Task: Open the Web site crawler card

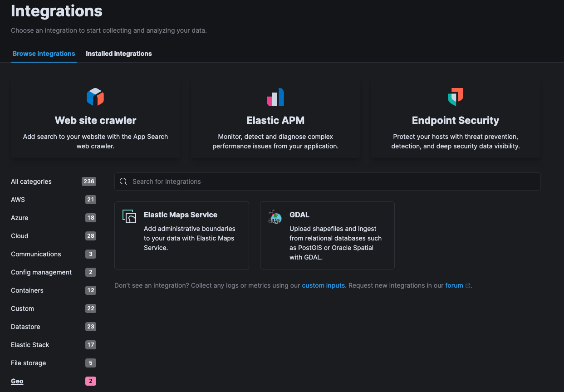Action: 95,119
